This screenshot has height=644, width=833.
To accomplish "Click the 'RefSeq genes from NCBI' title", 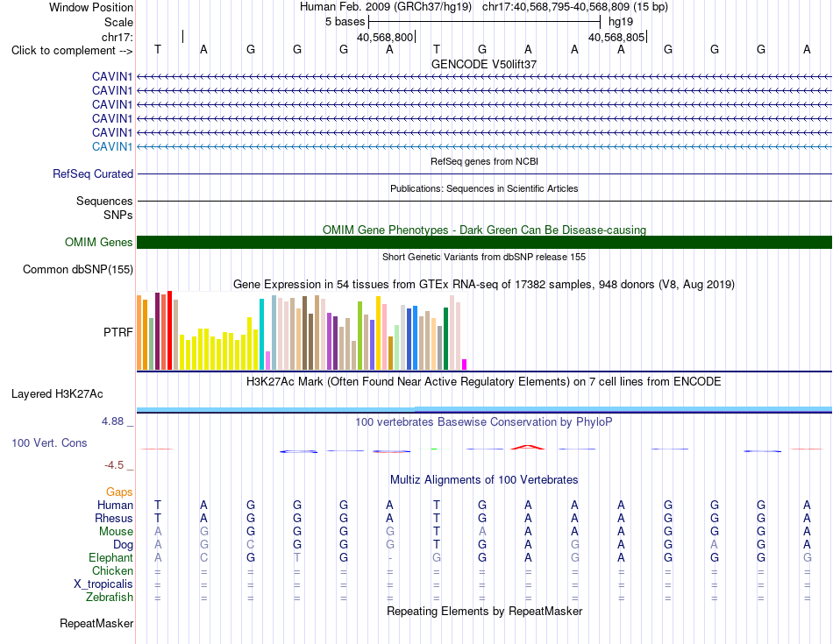I will click(x=484, y=161).
